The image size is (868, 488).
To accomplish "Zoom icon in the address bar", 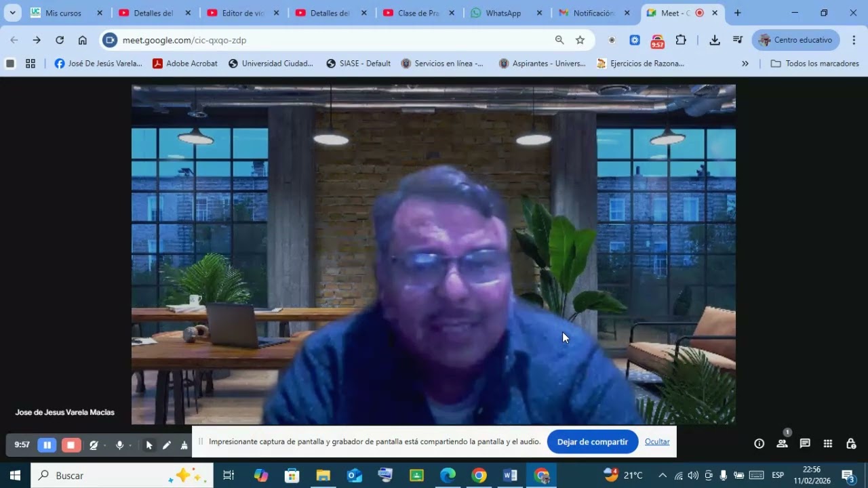I will point(559,40).
